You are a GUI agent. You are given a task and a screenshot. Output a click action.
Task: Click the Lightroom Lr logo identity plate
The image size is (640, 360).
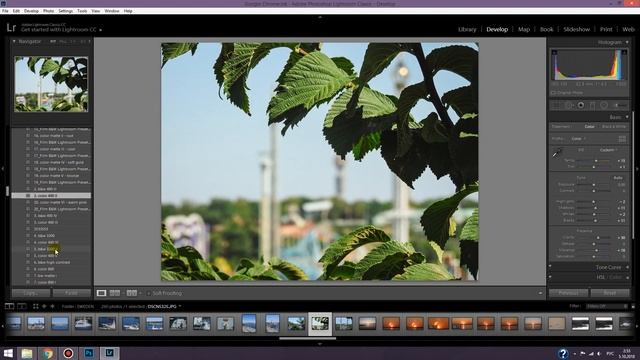[x=11, y=28]
